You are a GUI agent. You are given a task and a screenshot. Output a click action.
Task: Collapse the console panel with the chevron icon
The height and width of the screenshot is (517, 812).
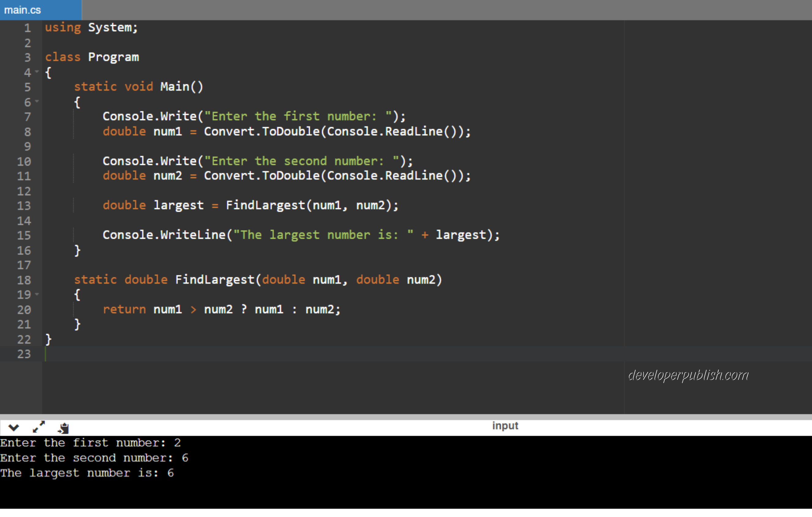(x=13, y=427)
